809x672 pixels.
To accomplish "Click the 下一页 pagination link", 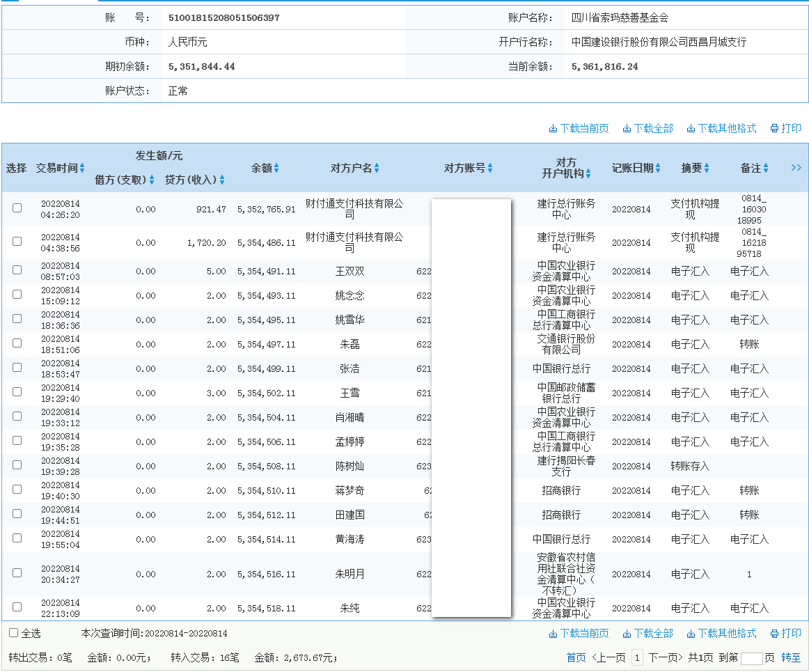I will pyautogui.click(x=666, y=657).
